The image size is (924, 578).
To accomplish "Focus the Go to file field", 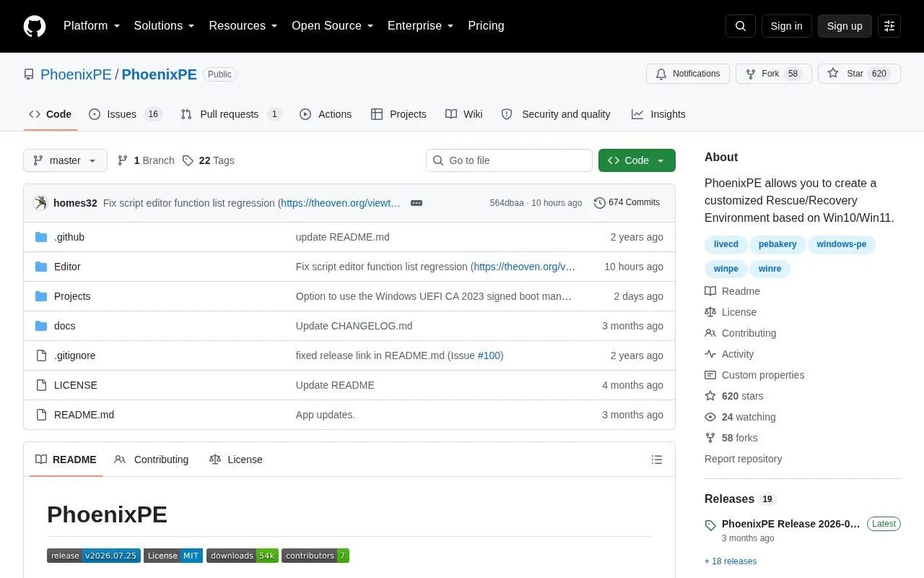I will pyautogui.click(x=509, y=160).
